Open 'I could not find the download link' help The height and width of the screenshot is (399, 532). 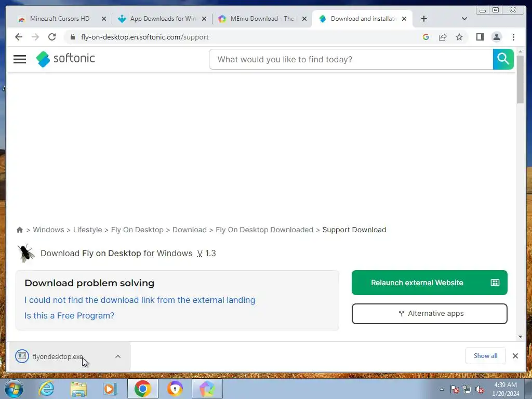click(140, 300)
